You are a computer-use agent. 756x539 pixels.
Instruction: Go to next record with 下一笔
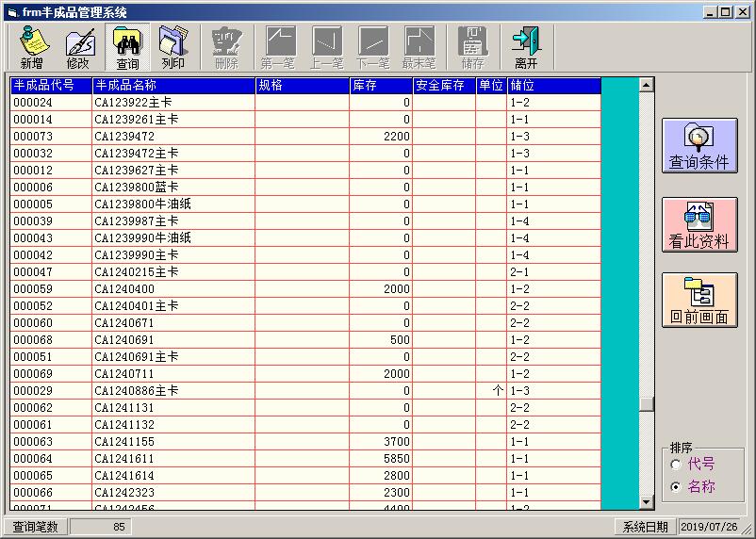click(372, 47)
